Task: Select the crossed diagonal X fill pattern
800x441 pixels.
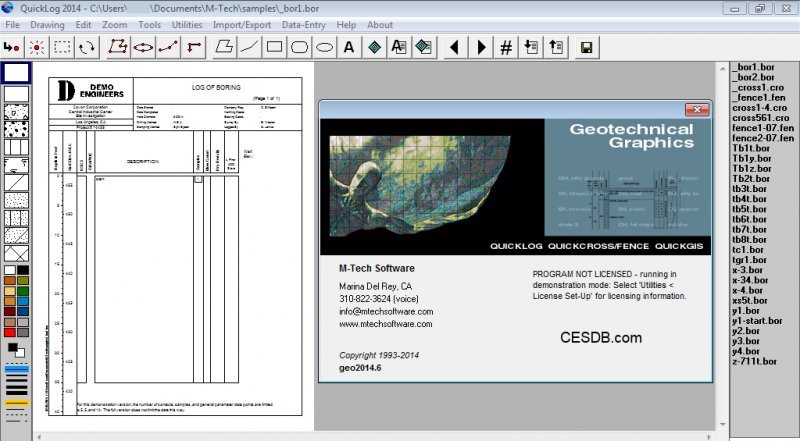Action: coord(16,253)
